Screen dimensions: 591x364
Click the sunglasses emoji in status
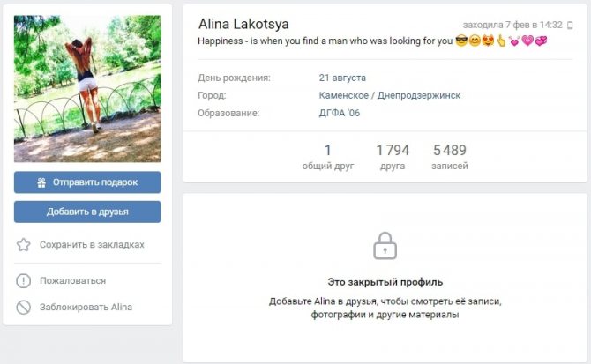pyautogui.click(x=461, y=41)
